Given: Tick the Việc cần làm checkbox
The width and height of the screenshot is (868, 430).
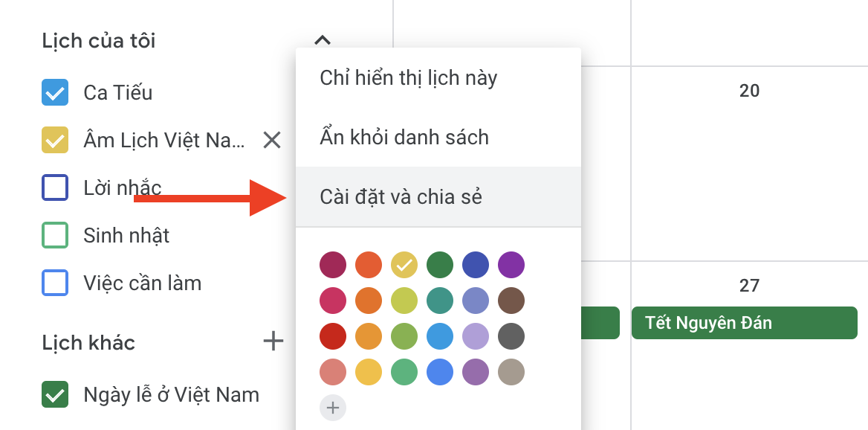Looking at the screenshot, I should click(55, 283).
